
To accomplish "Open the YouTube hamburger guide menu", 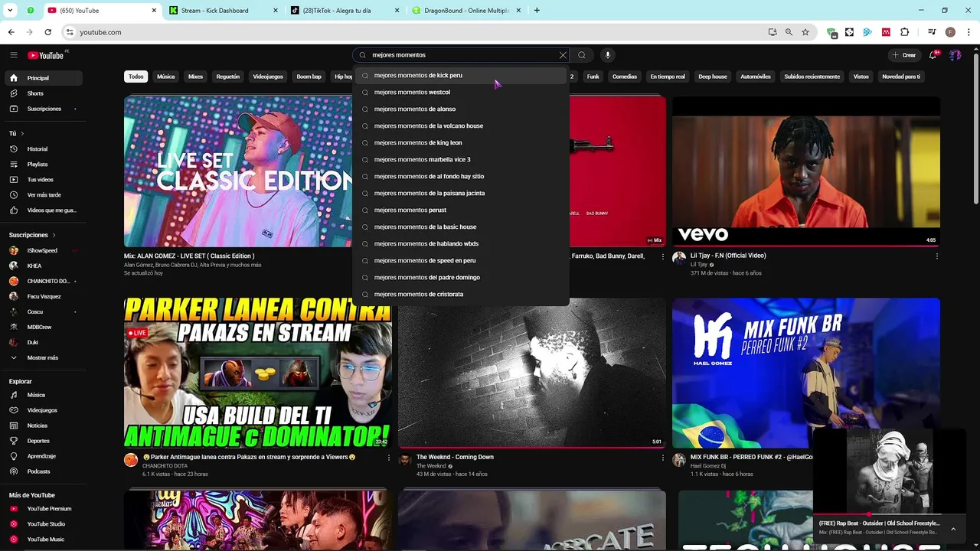I will pyautogui.click(x=13, y=55).
